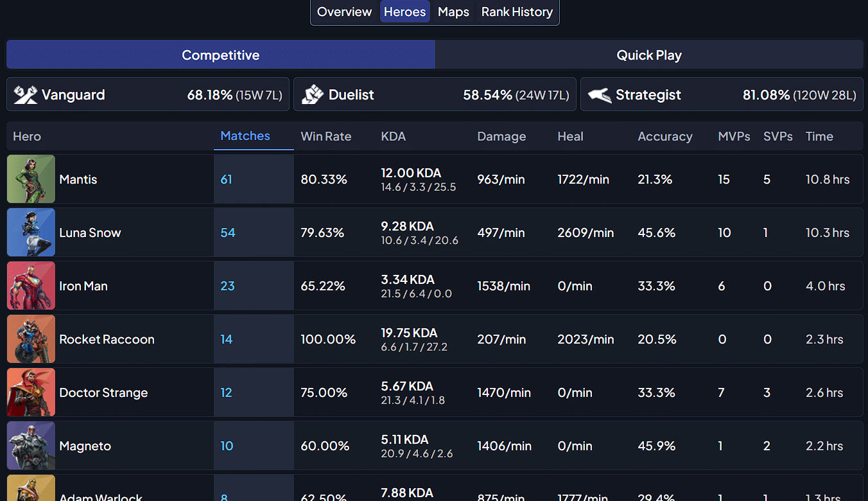The height and width of the screenshot is (501, 868).
Task: Open the Maps tab
Action: click(453, 12)
